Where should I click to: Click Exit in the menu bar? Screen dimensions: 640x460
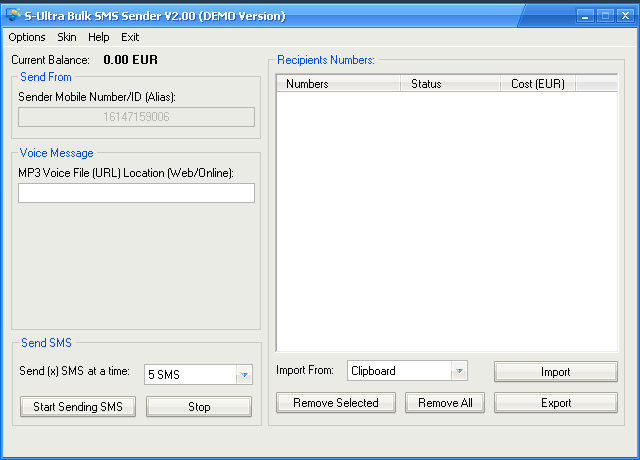tap(130, 37)
